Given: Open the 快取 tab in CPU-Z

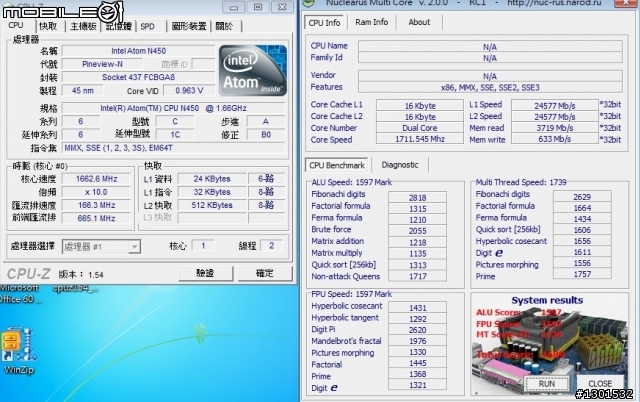Looking at the screenshot, I should tap(48, 26).
